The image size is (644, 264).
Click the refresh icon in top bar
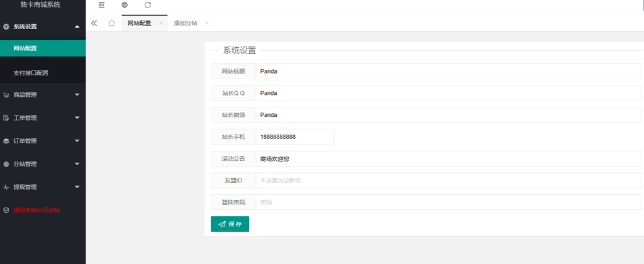click(148, 5)
